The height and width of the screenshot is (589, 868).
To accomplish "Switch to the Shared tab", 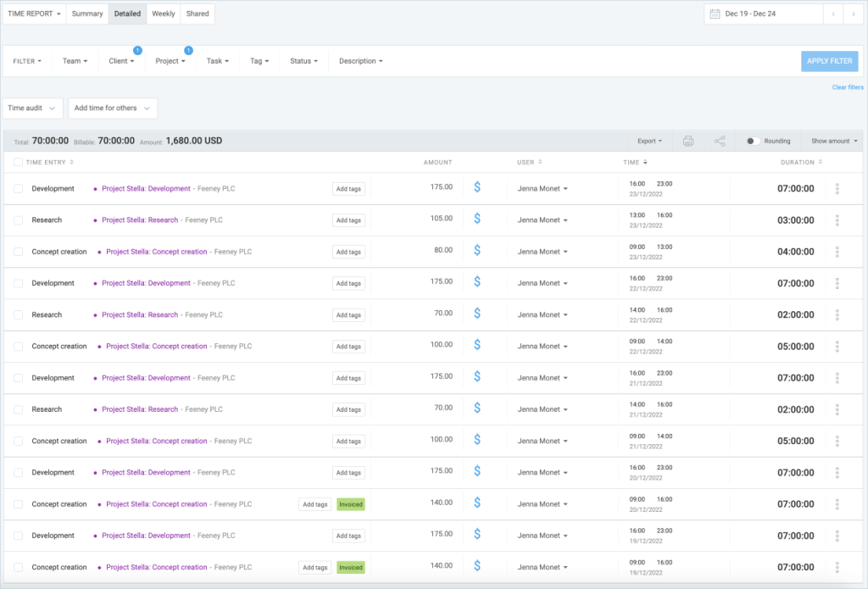I will (198, 14).
